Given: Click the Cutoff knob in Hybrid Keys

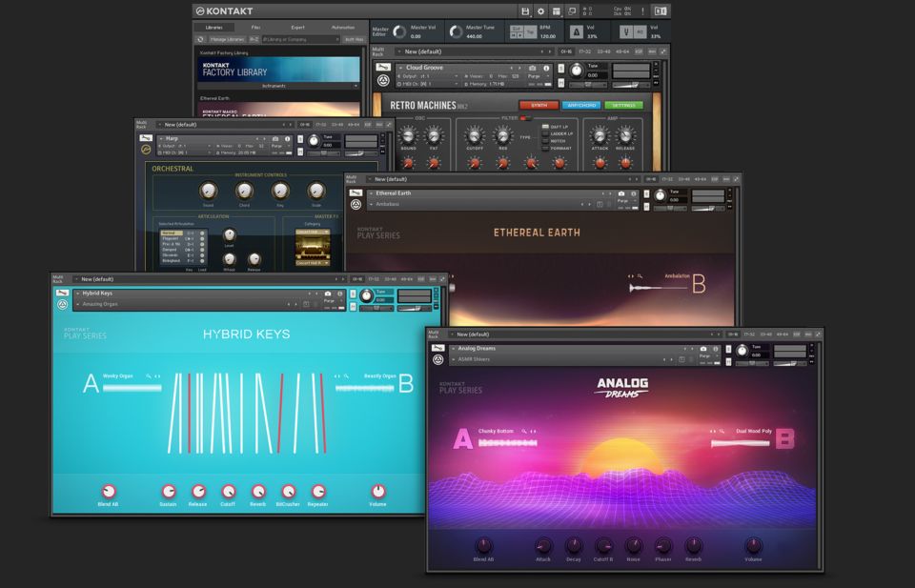Looking at the screenshot, I should (228, 492).
